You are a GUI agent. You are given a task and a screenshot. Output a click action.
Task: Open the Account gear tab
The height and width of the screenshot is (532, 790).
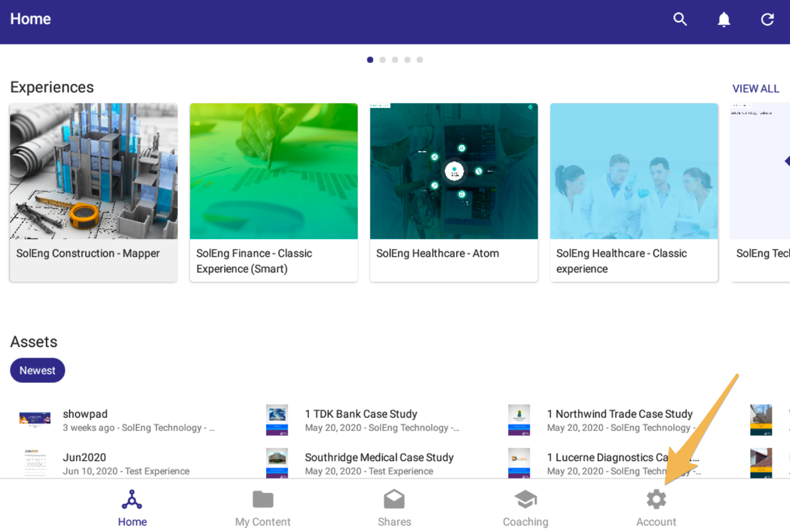(656, 507)
